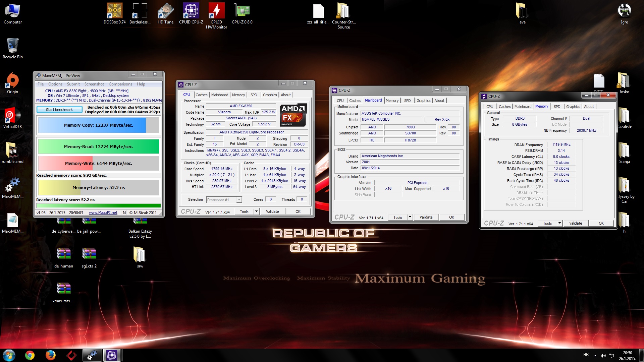Viewport: 644px width, 362px height.
Task: Click the N button in MaxxMEM status bar
Action: pyautogui.click(x=124, y=213)
